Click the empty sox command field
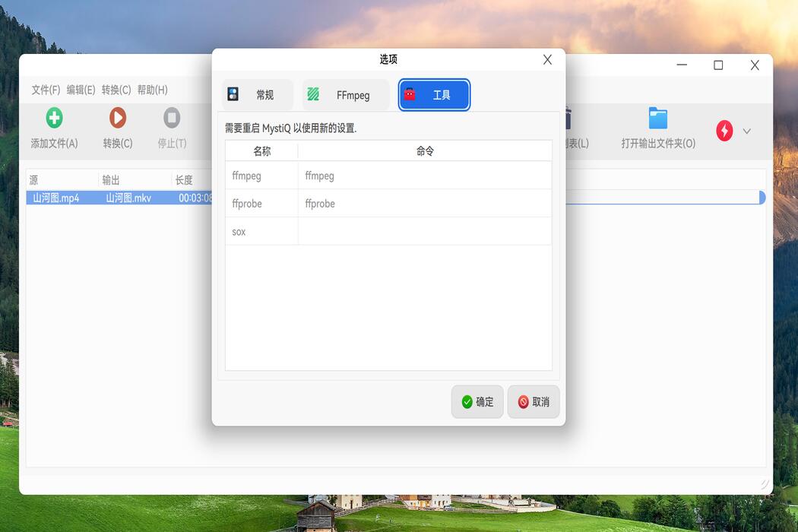 (424, 232)
